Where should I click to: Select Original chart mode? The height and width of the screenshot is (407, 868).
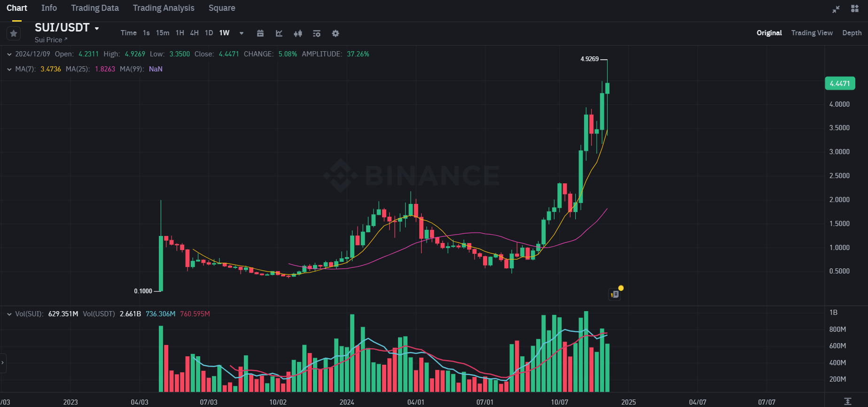769,33
